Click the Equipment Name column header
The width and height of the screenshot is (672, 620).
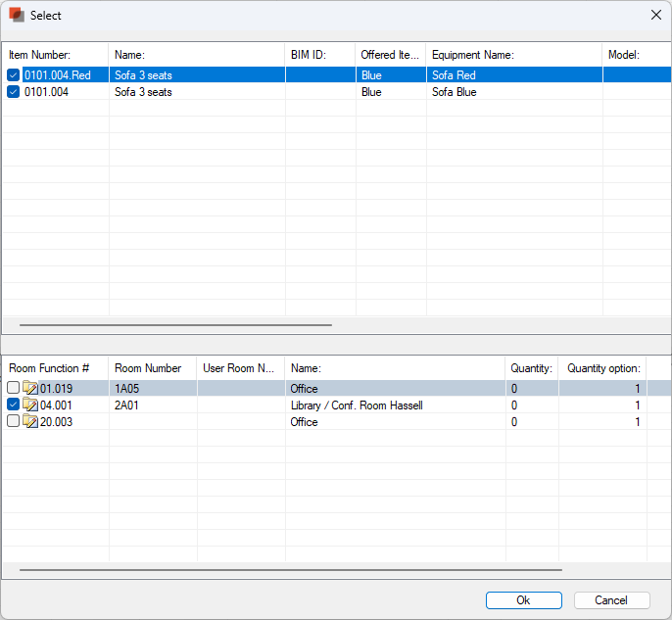pyautogui.click(x=513, y=55)
